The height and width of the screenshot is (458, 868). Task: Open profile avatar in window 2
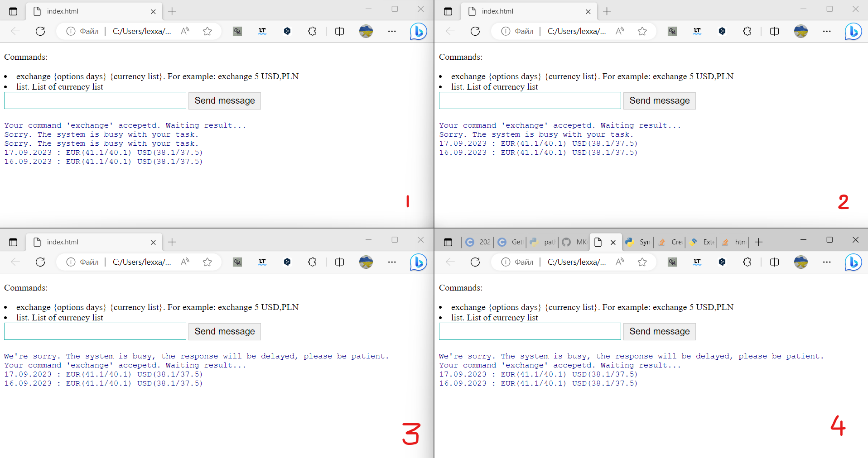click(x=801, y=31)
